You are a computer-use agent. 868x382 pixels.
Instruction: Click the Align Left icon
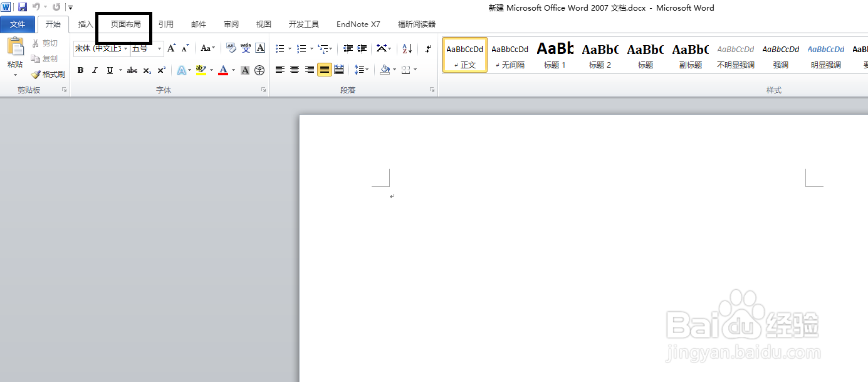(x=280, y=70)
